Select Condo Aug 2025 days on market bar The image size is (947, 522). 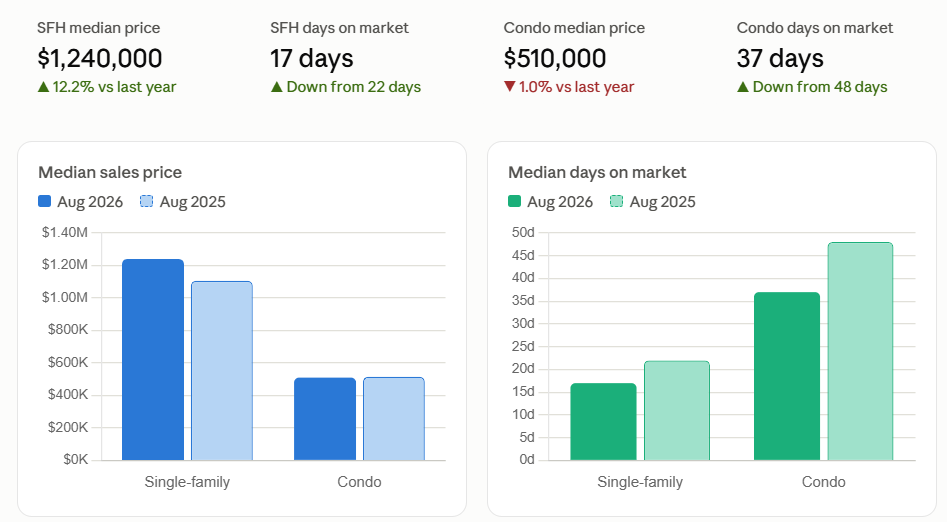tap(860, 352)
